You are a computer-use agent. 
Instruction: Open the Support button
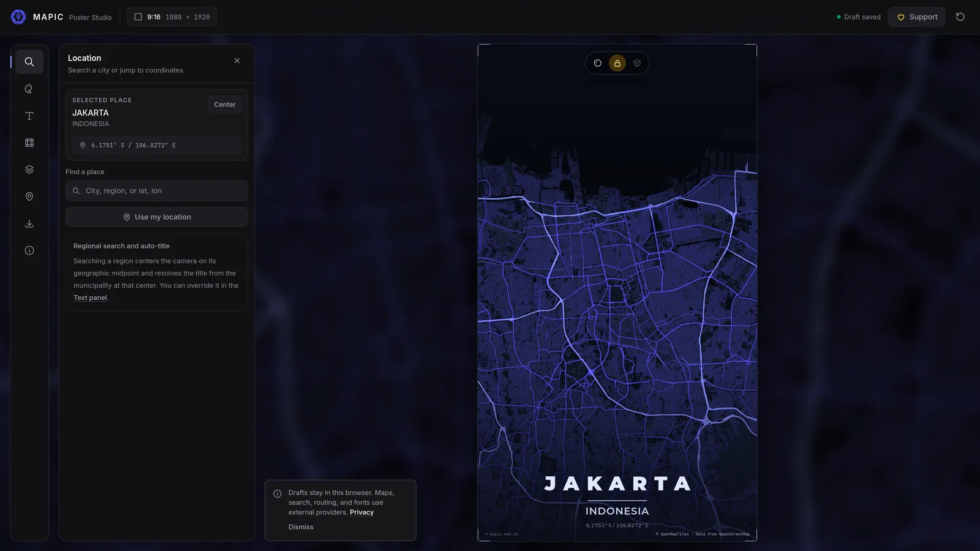917,17
